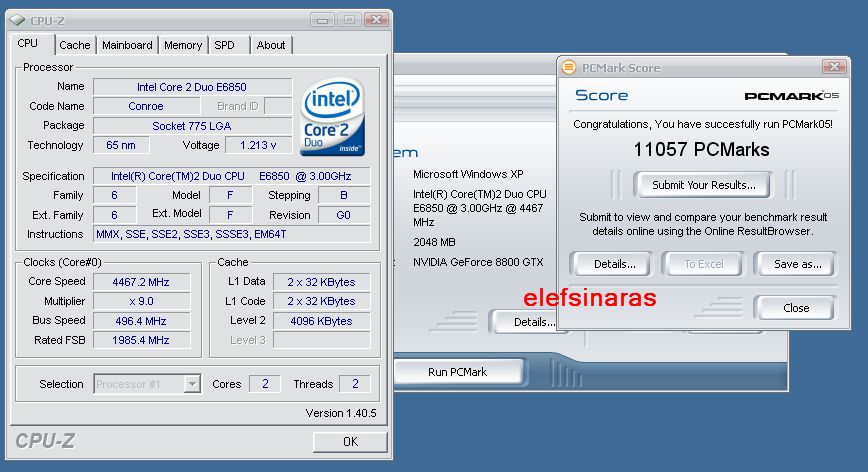Open Details in PCMark Score dialog
Image resolution: width=868 pixels, height=472 pixels.
[x=614, y=264]
